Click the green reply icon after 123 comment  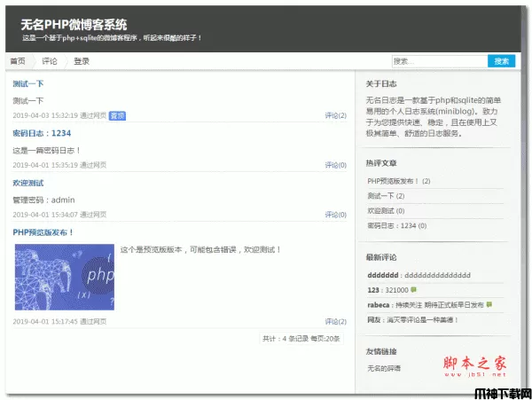(x=414, y=290)
